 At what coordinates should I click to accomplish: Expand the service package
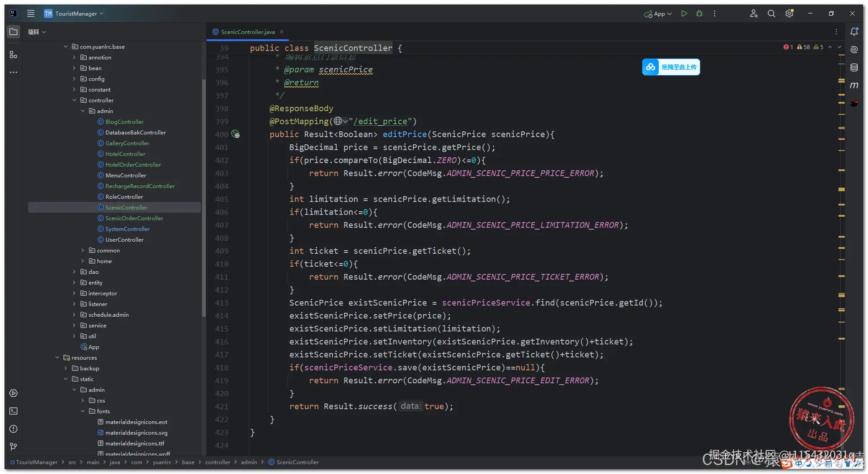point(74,325)
